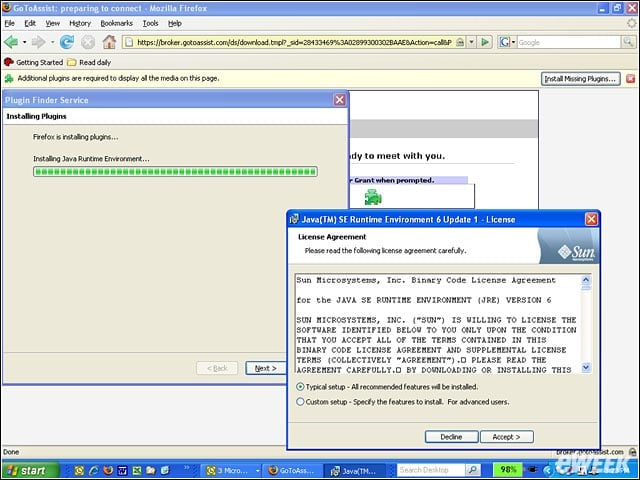The image size is (640, 480).
Task: Click the green Go arrow beside address bar
Action: point(485,42)
